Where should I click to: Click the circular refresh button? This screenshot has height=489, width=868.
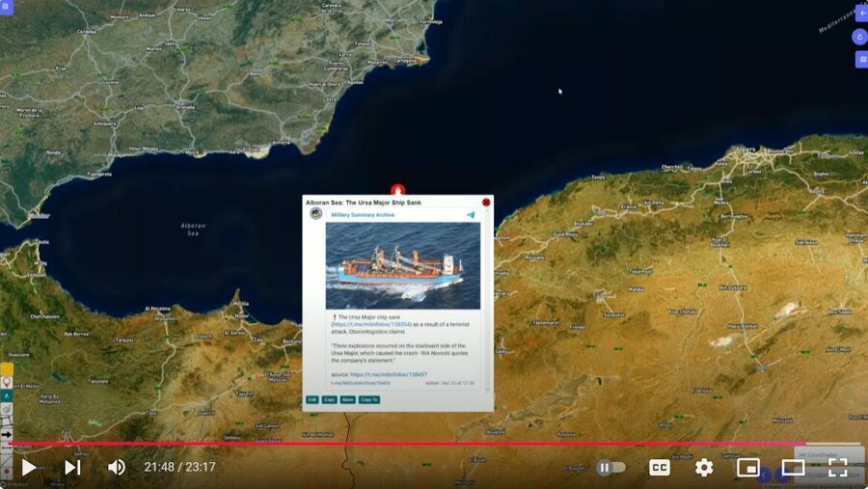click(x=859, y=37)
